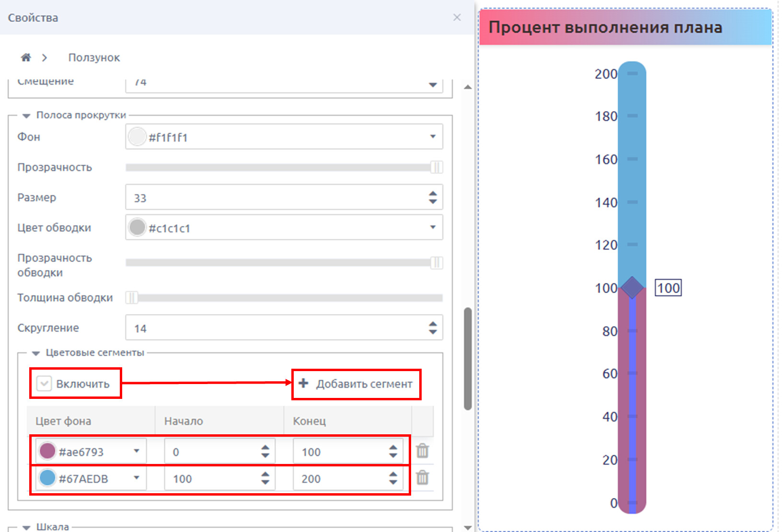782x532 pixels.
Task: Click the scrollbar down arrow in the properties panel
Action: [x=468, y=527]
